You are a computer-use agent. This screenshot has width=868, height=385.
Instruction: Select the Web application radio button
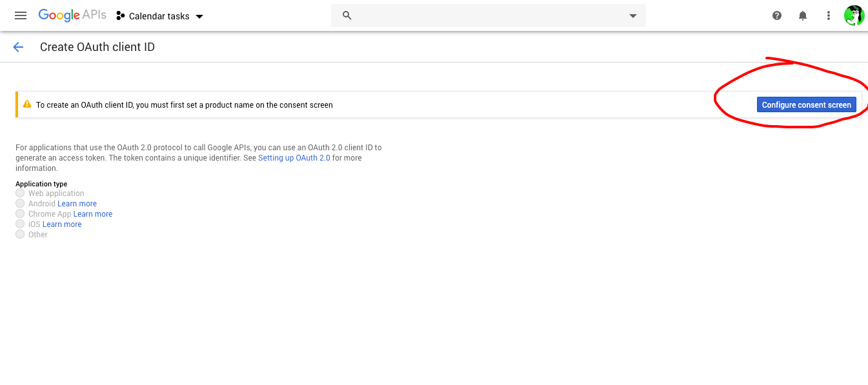tap(20, 193)
